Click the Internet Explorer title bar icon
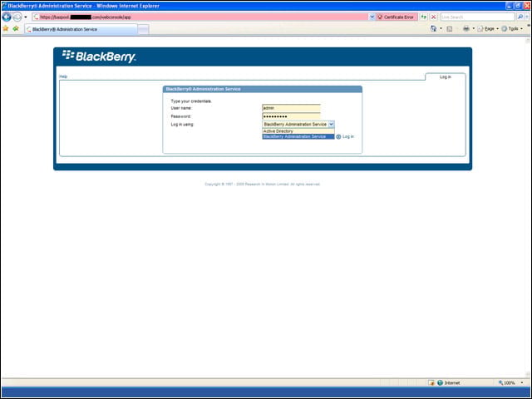Screen dimensions: 532x399 (x=4, y=6)
